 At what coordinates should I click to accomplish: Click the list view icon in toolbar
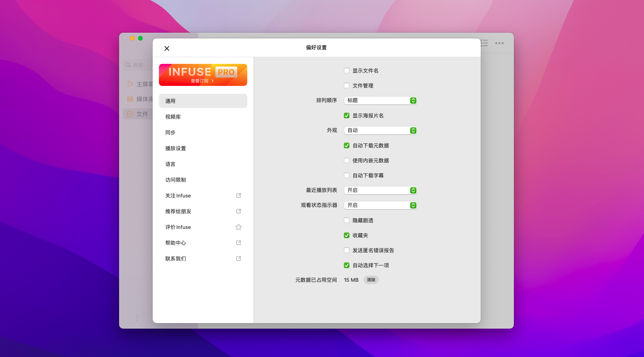tap(485, 43)
